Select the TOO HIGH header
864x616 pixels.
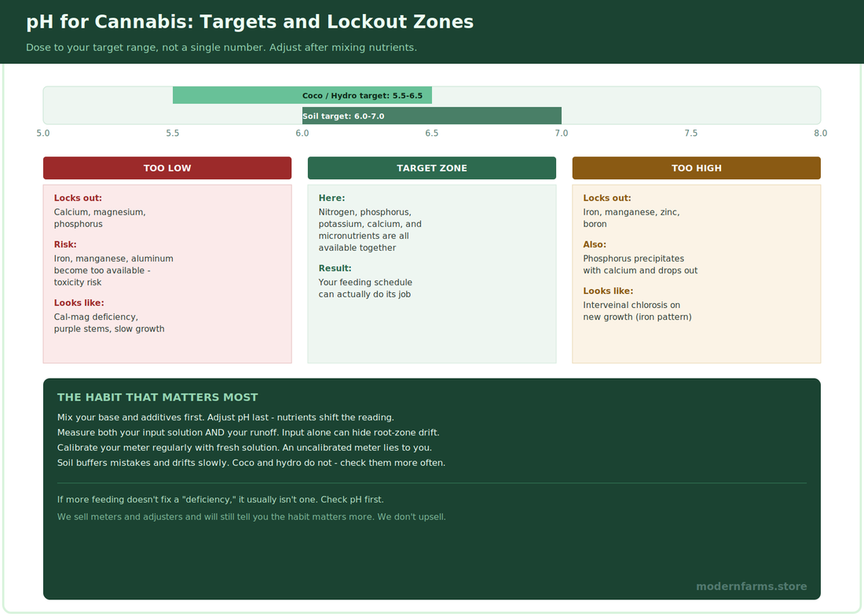tap(696, 168)
